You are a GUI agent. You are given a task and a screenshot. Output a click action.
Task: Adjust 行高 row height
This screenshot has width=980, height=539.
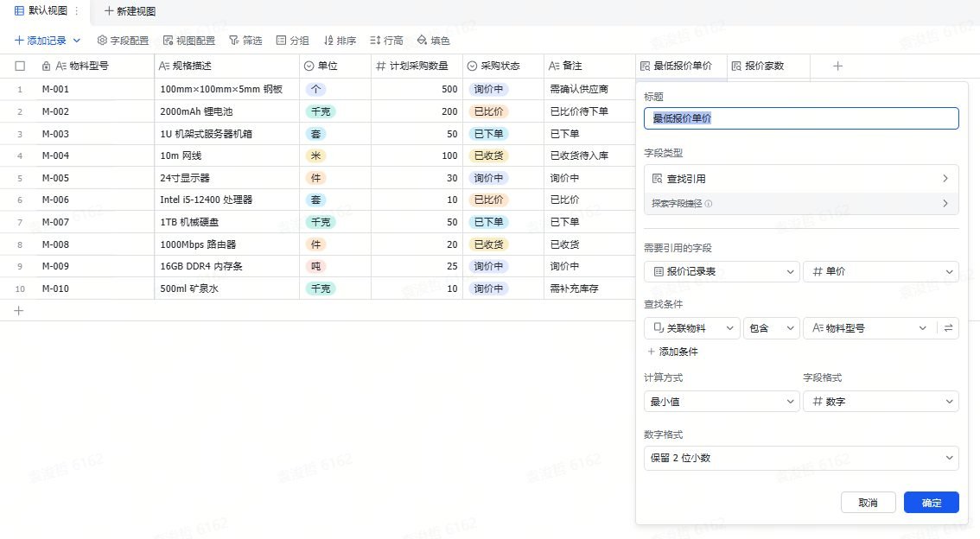(x=386, y=41)
